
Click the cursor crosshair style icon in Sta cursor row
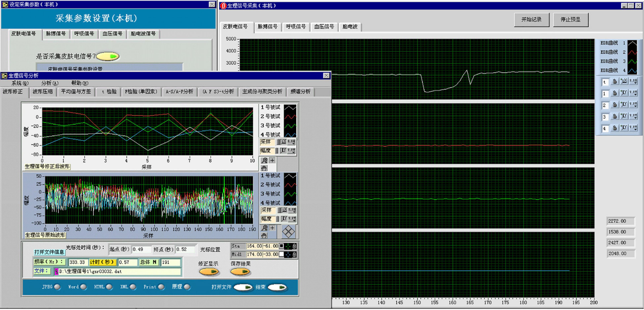288,246
